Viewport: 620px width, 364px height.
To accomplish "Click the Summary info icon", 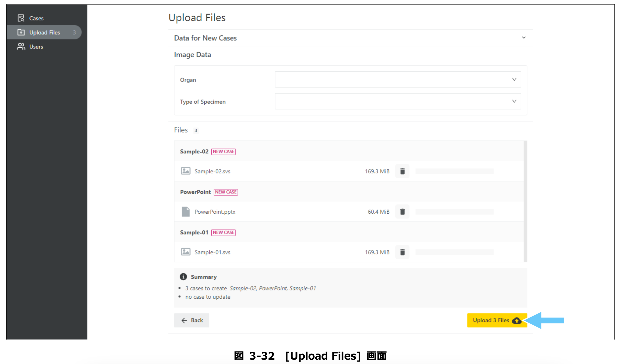I will (x=183, y=277).
